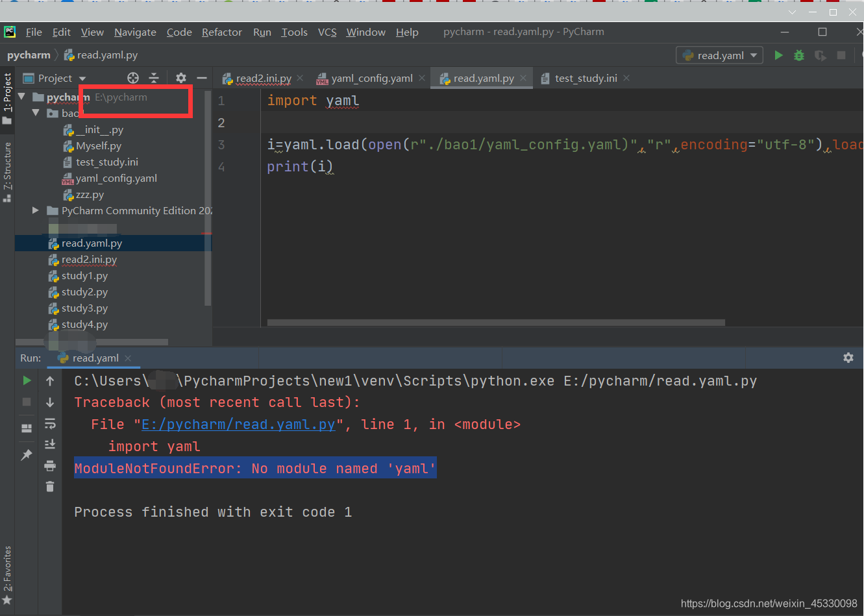
Task: Rerun the program via green play arrow
Action: point(27,380)
